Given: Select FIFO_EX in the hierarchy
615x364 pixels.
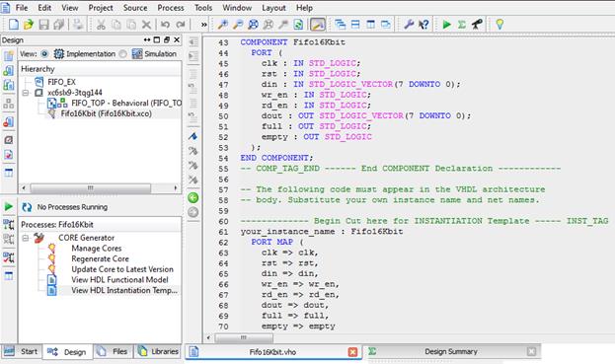Looking at the screenshot, I should [x=61, y=82].
